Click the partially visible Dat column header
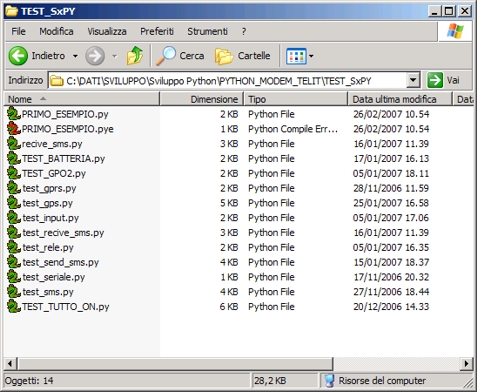The width and height of the screenshot is (477, 392). click(463, 99)
